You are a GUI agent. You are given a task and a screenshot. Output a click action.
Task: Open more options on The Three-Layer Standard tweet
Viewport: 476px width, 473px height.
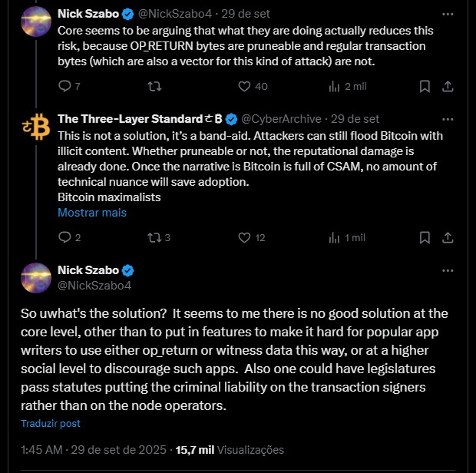coord(448,119)
